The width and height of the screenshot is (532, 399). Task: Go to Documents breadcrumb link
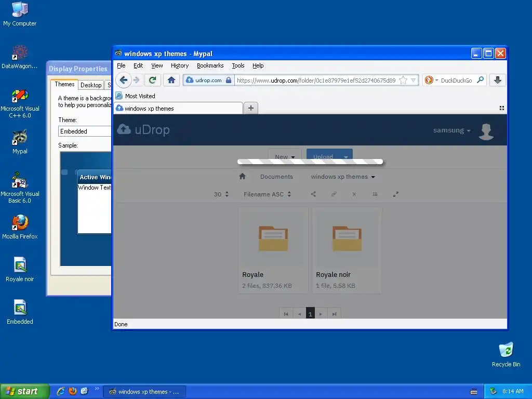click(276, 177)
